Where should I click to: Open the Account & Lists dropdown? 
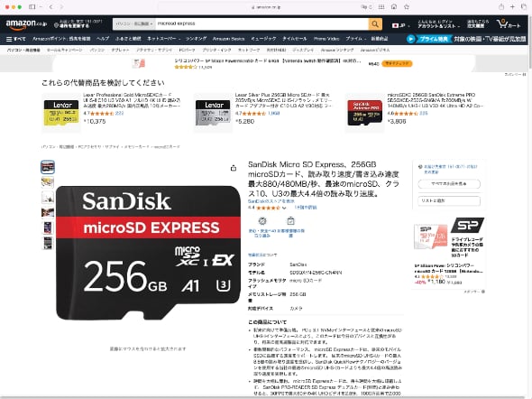click(438, 23)
